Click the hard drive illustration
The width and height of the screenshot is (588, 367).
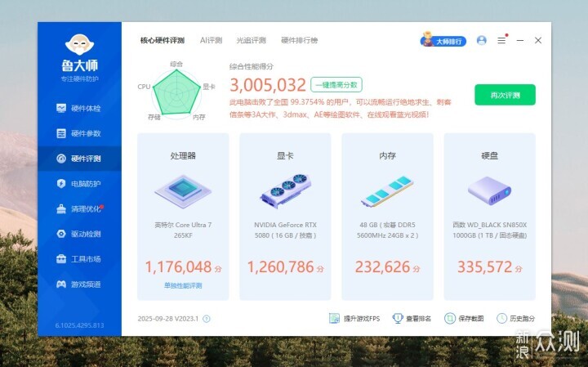point(489,190)
